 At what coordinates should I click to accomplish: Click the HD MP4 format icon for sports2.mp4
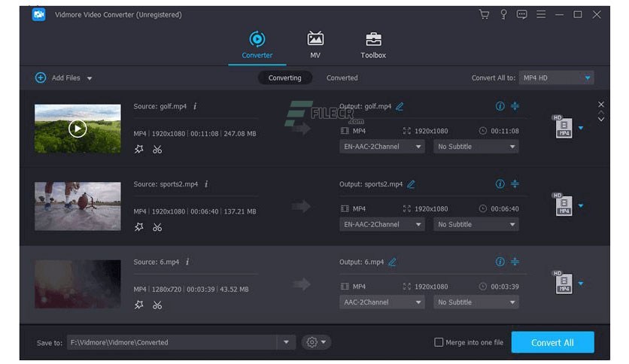point(563,205)
